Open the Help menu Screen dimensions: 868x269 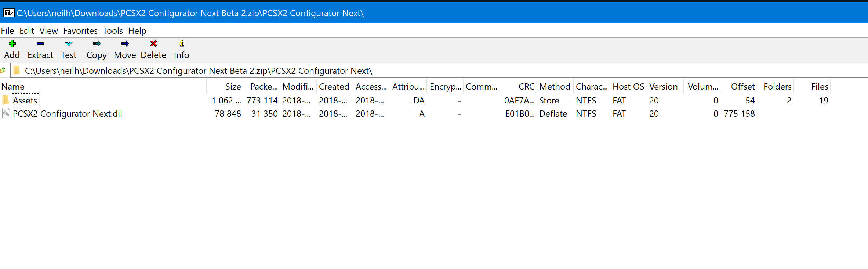[x=137, y=31]
